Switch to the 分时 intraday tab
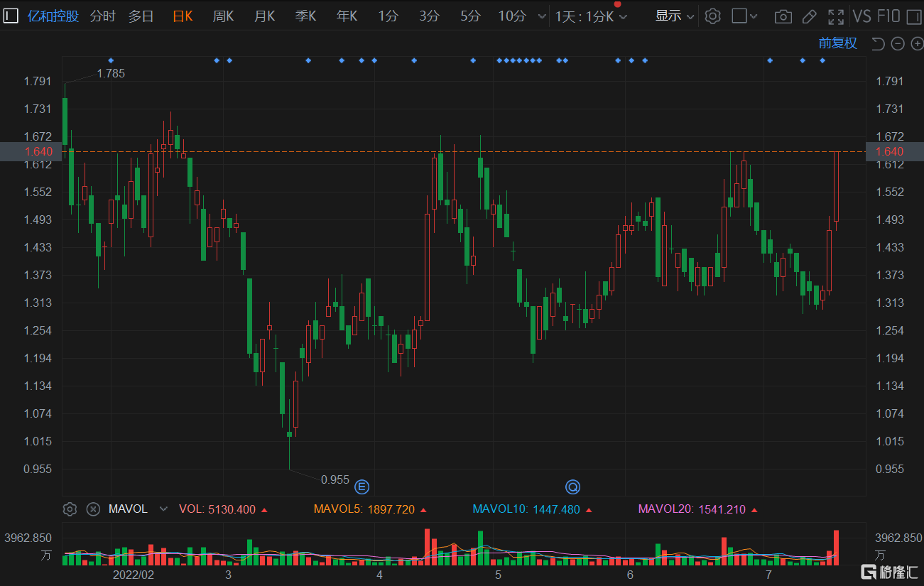The width and height of the screenshot is (924, 586). tap(103, 16)
